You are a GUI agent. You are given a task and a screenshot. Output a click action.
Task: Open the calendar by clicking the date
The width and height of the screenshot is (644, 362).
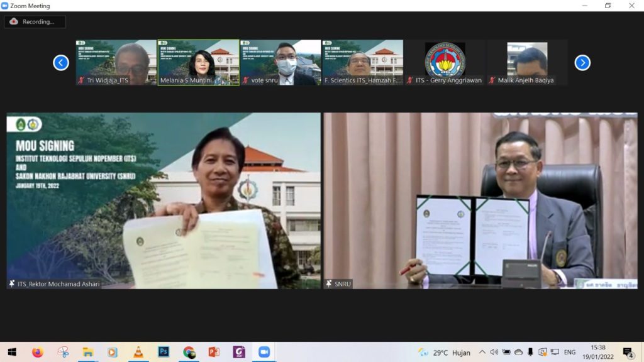(x=599, y=353)
